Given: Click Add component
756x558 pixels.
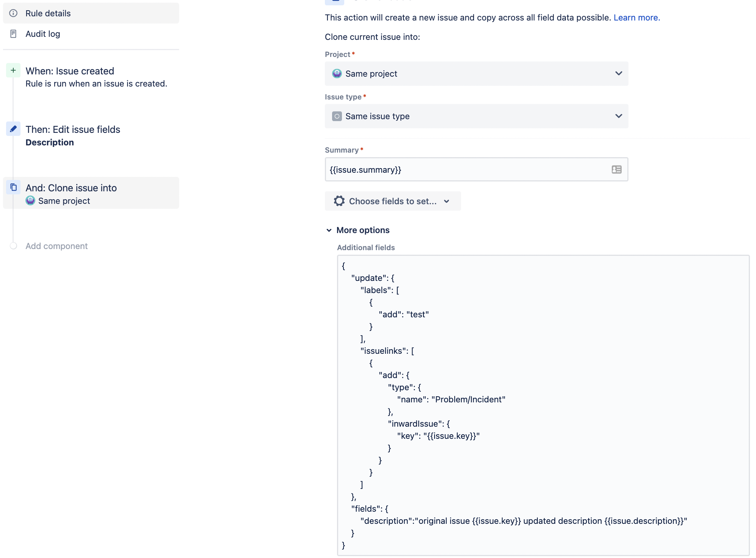Looking at the screenshot, I should click(56, 246).
